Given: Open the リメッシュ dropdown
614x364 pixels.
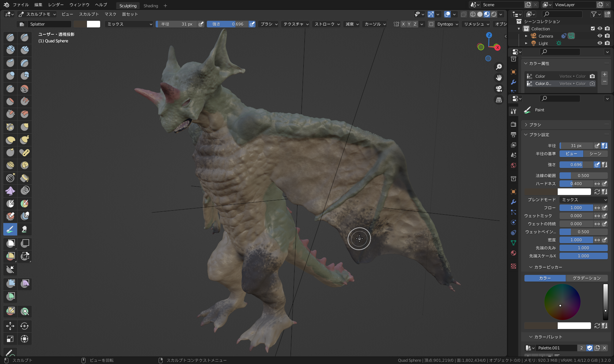Looking at the screenshot, I should pyautogui.click(x=476, y=24).
